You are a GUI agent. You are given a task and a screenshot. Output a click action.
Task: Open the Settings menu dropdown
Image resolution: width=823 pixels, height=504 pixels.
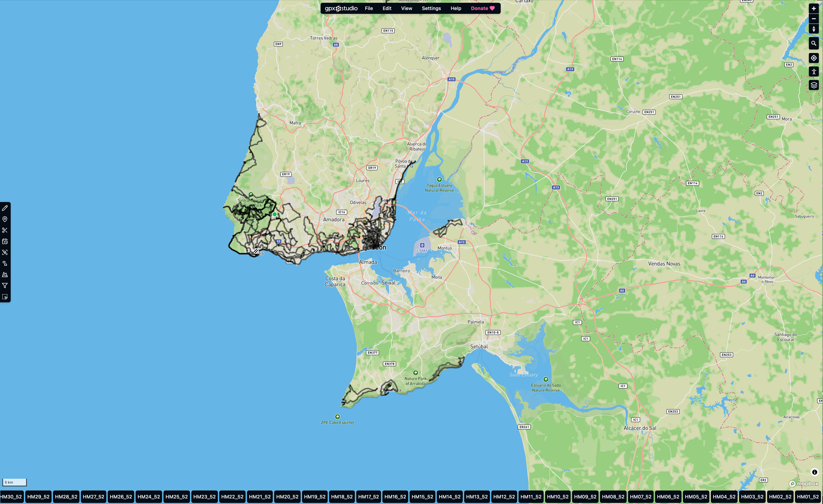click(x=431, y=8)
